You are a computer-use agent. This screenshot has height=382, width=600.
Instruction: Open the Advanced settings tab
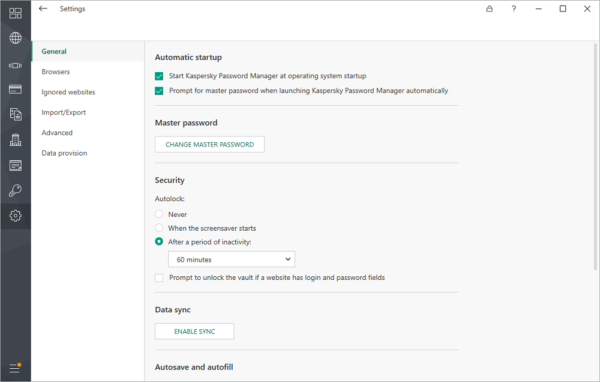(x=88, y=132)
